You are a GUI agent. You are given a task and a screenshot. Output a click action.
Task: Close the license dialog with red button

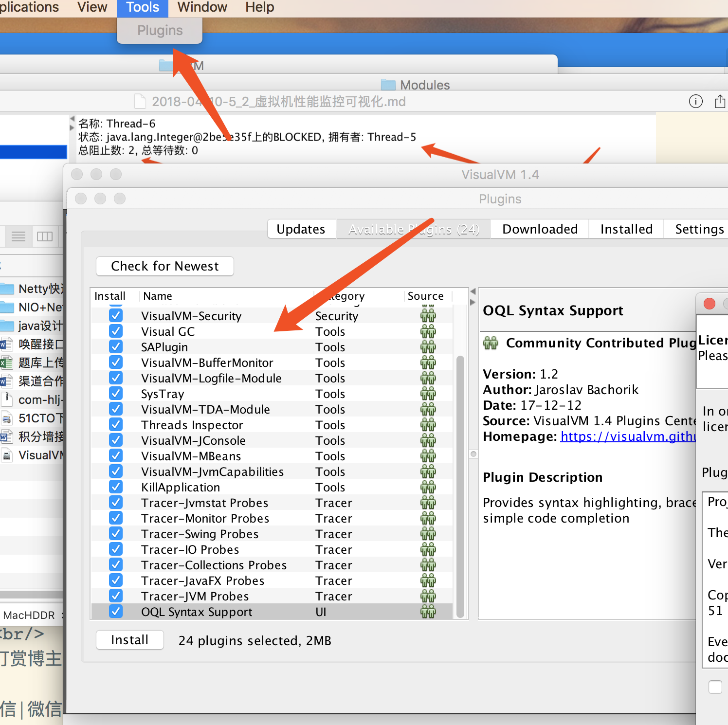coord(710,304)
